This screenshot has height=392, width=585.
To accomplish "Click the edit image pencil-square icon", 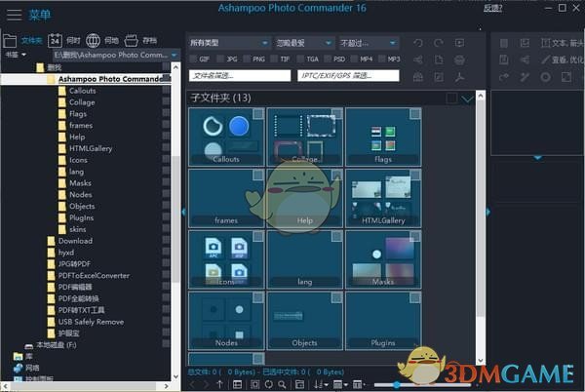I will pyautogui.click(x=439, y=77).
